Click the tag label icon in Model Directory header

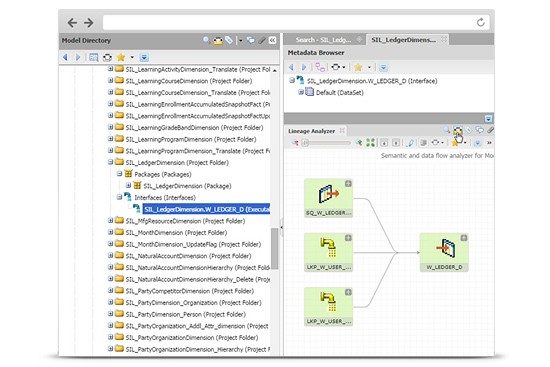coord(229,40)
